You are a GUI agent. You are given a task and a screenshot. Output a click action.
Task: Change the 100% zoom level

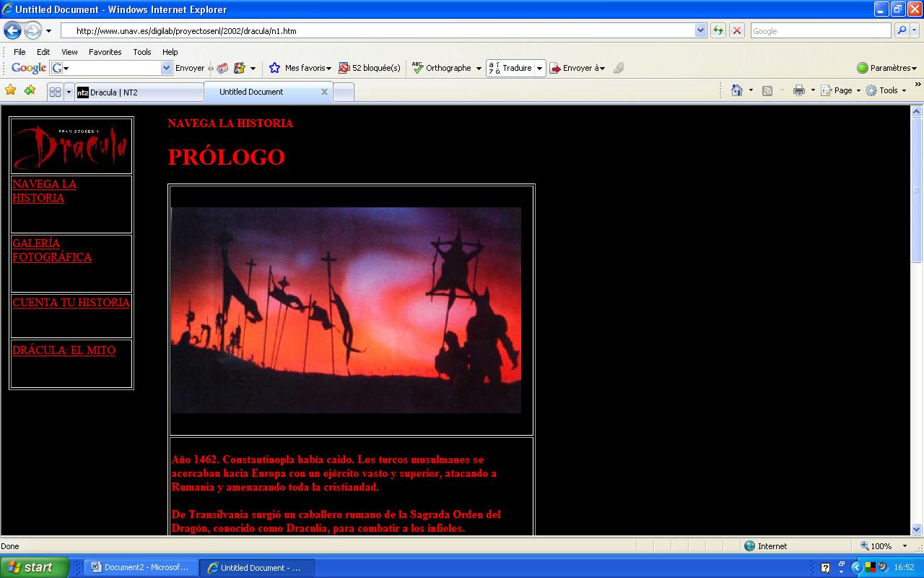882,546
